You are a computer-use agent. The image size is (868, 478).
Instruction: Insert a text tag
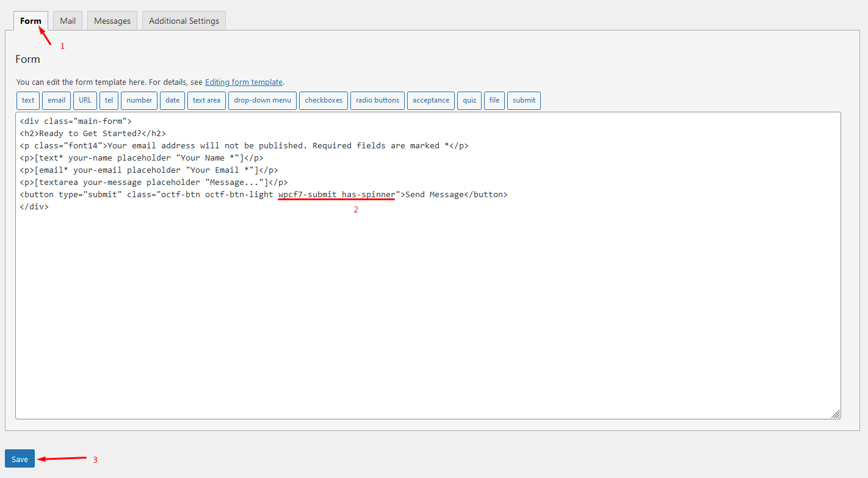coord(28,100)
